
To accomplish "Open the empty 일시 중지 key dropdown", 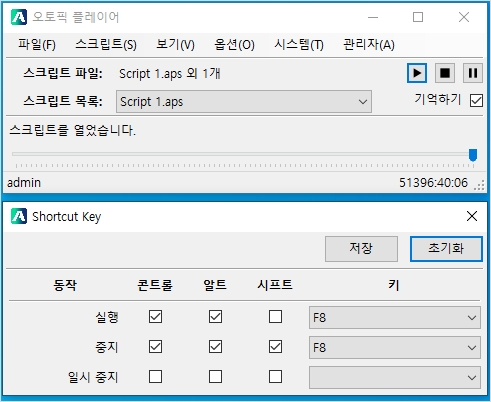I will 395,377.
